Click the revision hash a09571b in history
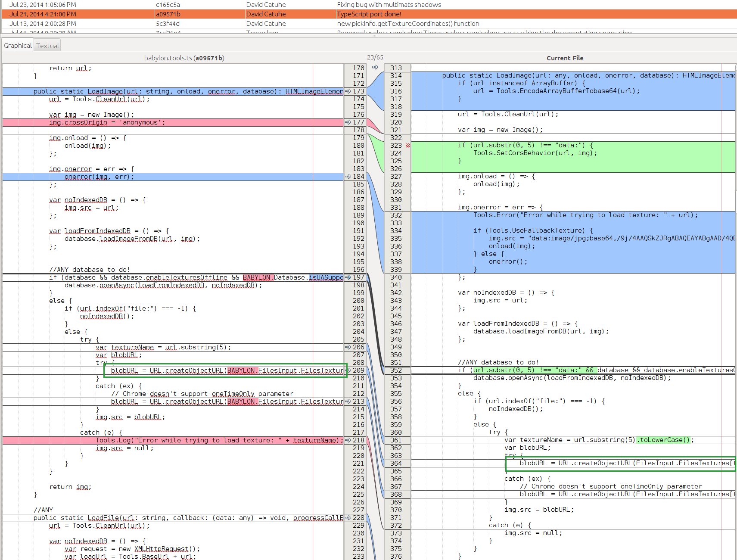Screen dimensions: 737x560 pos(168,14)
